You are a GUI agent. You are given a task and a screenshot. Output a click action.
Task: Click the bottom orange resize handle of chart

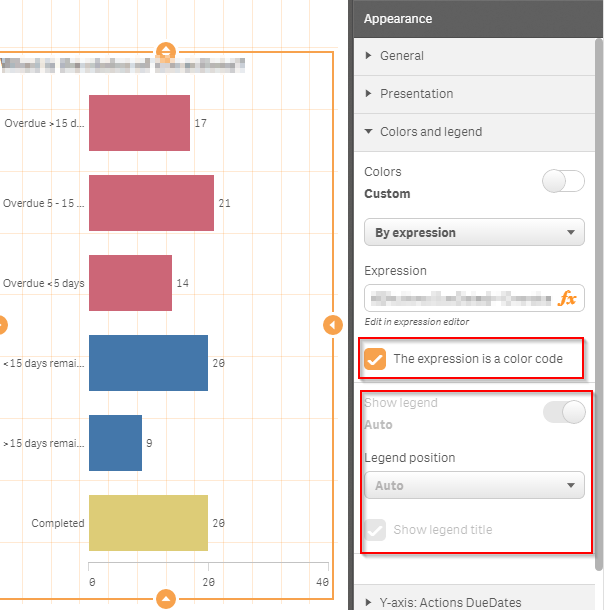[x=166, y=599]
